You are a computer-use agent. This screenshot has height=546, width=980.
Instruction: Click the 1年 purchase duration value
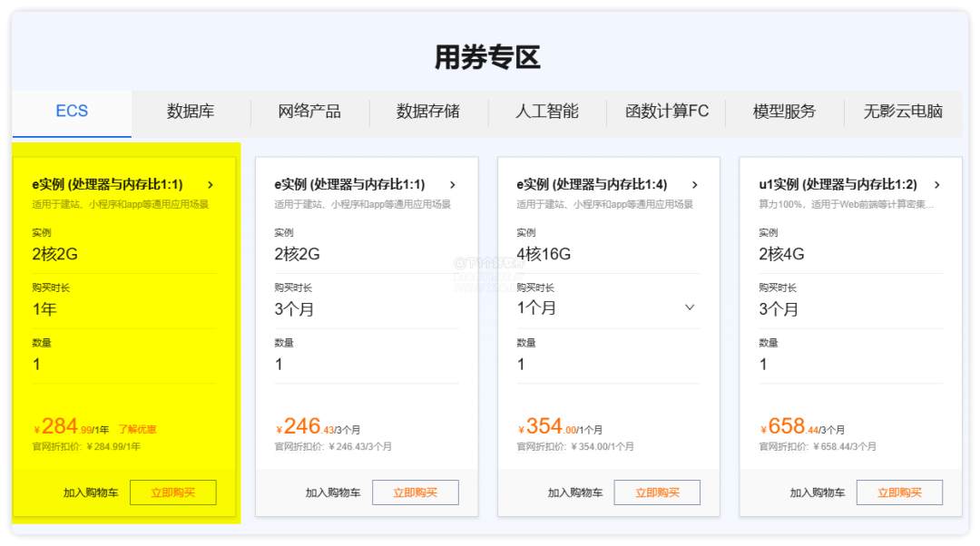click(x=44, y=309)
